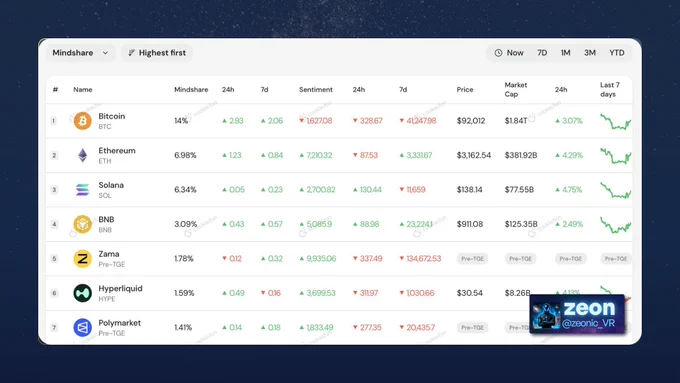Viewport: 680px width, 383px height.
Task: Switch to the 1M time range
Action: [566, 53]
